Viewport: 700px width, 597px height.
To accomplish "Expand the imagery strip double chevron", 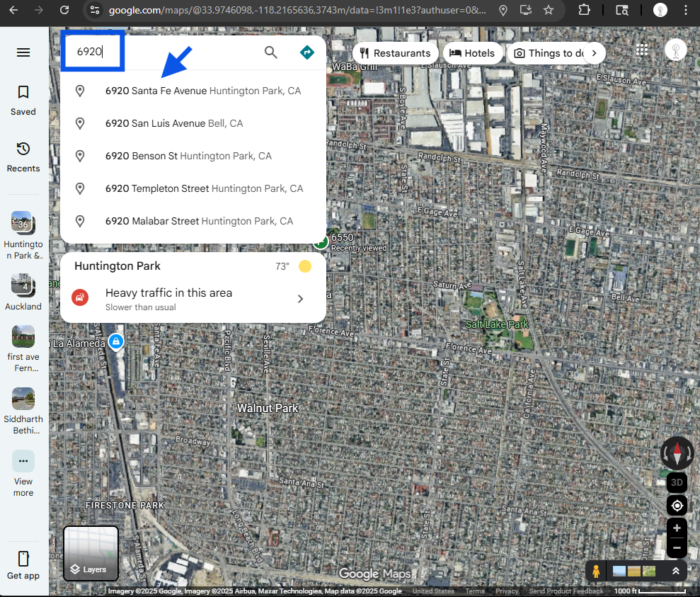I will point(676,571).
